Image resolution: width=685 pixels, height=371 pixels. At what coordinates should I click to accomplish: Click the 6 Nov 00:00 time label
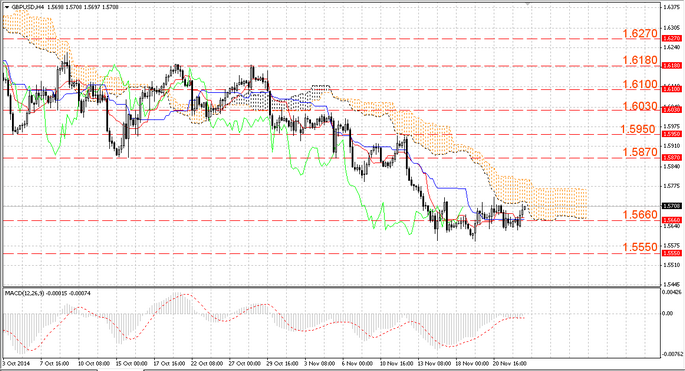(357, 364)
